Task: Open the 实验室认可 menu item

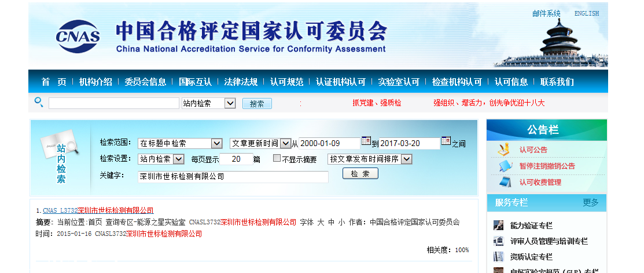Action: pyautogui.click(x=399, y=82)
